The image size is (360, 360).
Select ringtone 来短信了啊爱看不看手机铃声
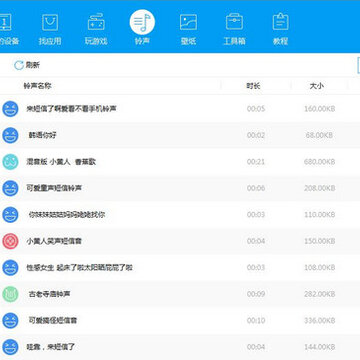tap(180, 109)
